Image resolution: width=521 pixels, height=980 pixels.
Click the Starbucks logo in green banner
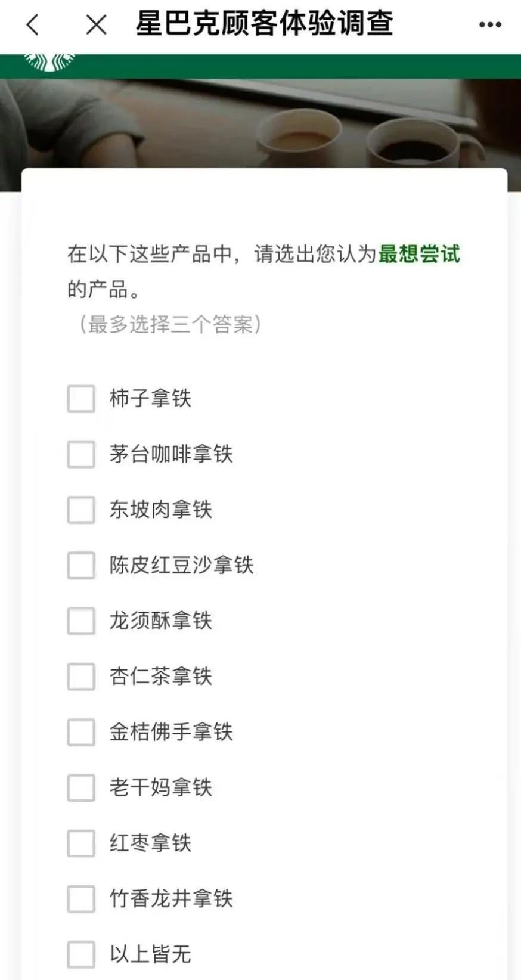(x=49, y=62)
